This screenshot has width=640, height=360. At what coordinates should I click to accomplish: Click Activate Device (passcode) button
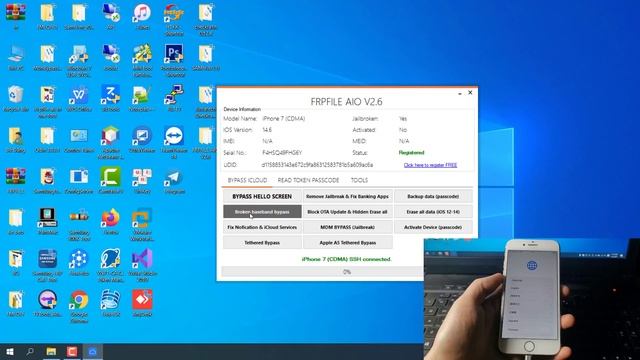tap(433, 227)
